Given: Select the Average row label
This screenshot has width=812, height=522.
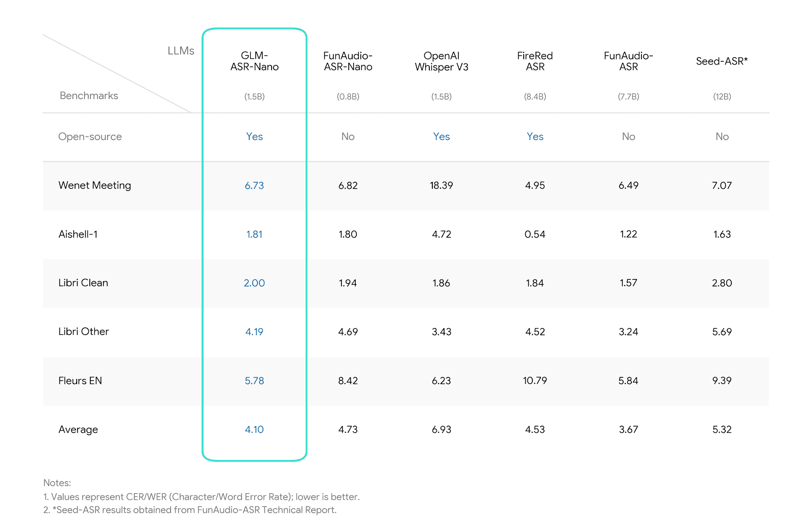Looking at the screenshot, I should [78, 430].
